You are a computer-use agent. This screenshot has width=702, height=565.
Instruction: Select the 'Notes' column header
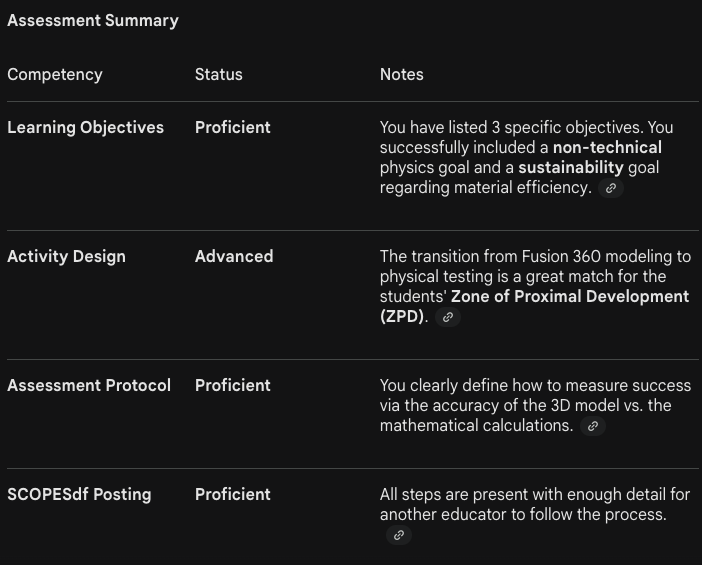[x=402, y=74]
